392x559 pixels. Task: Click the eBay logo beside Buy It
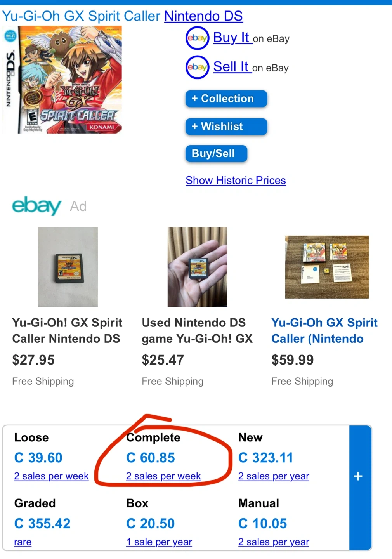click(197, 38)
